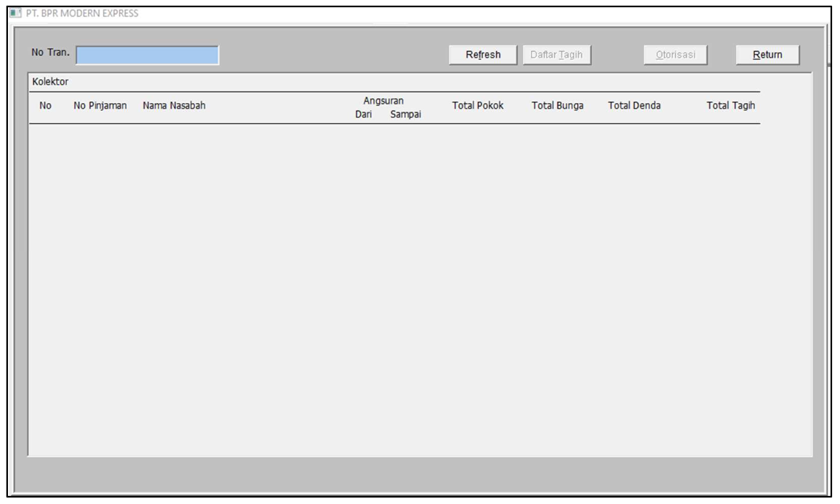Click the Total Tagih column header
The height and width of the screenshot is (504, 840).
point(730,107)
